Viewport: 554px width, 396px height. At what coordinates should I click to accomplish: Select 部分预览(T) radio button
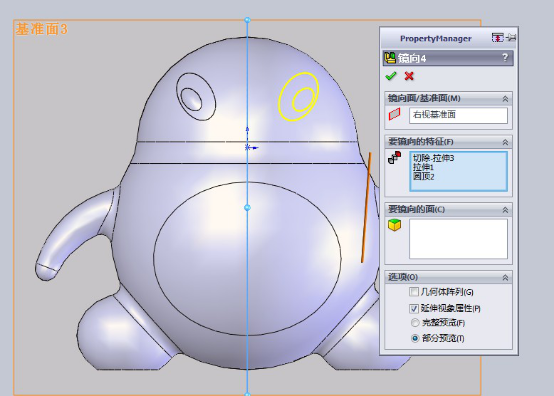[x=415, y=338]
